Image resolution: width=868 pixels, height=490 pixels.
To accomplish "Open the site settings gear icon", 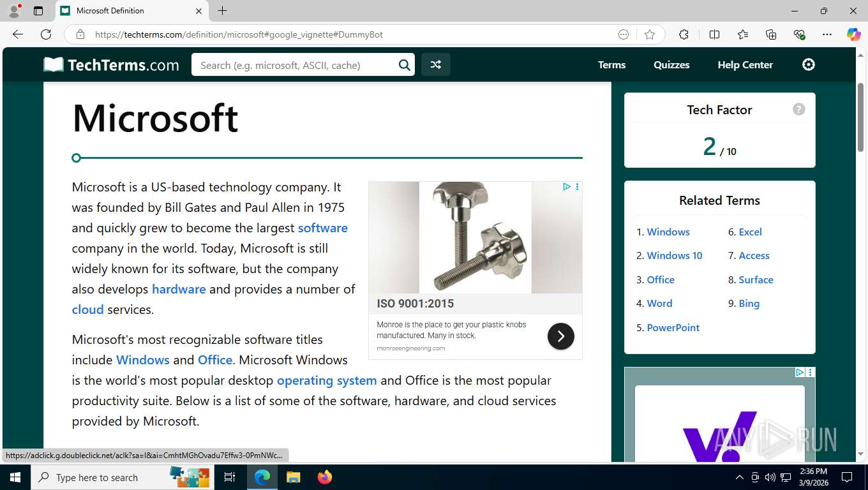I will click(809, 64).
